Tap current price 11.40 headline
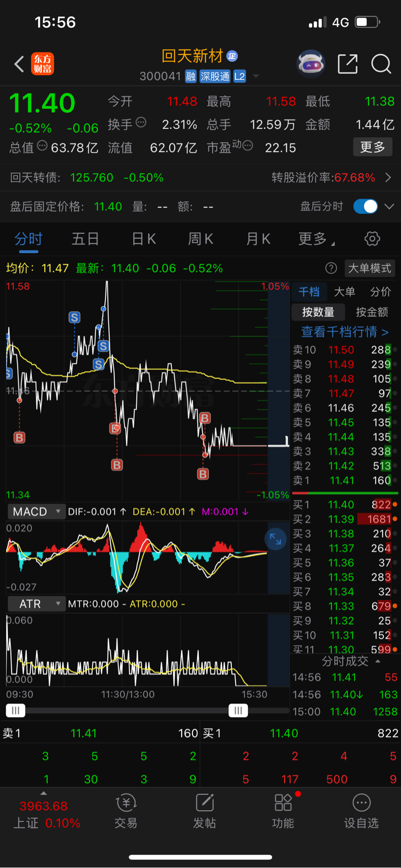Screen dimensions: 401x868 pyautogui.click(x=42, y=103)
